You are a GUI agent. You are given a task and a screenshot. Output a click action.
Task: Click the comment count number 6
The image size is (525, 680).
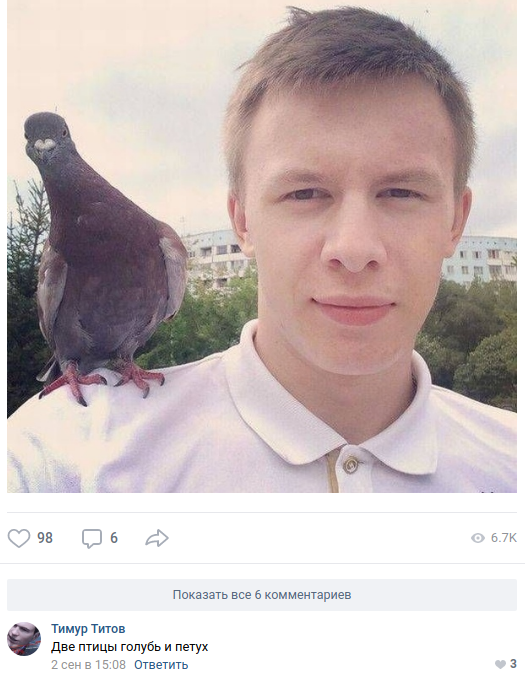[x=114, y=538]
